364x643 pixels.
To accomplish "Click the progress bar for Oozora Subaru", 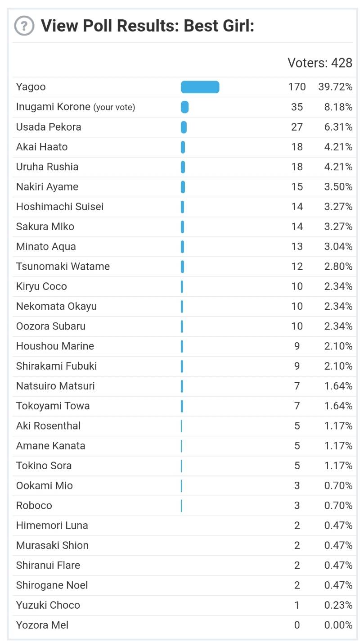I will 182,326.
